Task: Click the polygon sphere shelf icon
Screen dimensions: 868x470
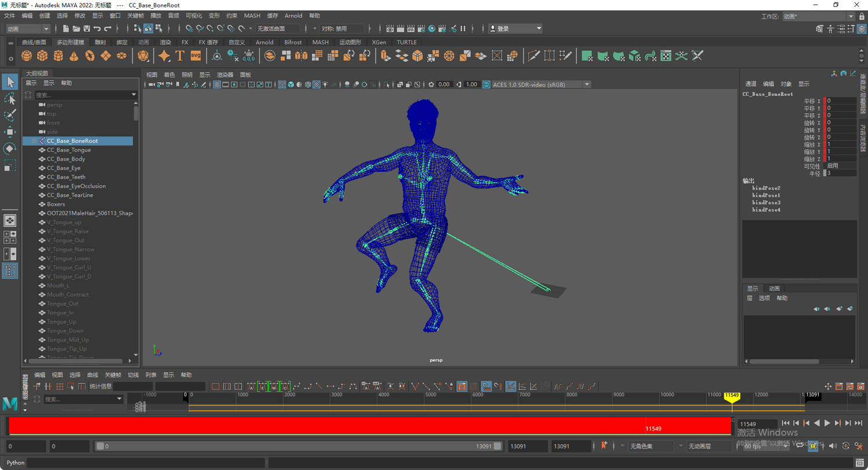Action: point(27,56)
